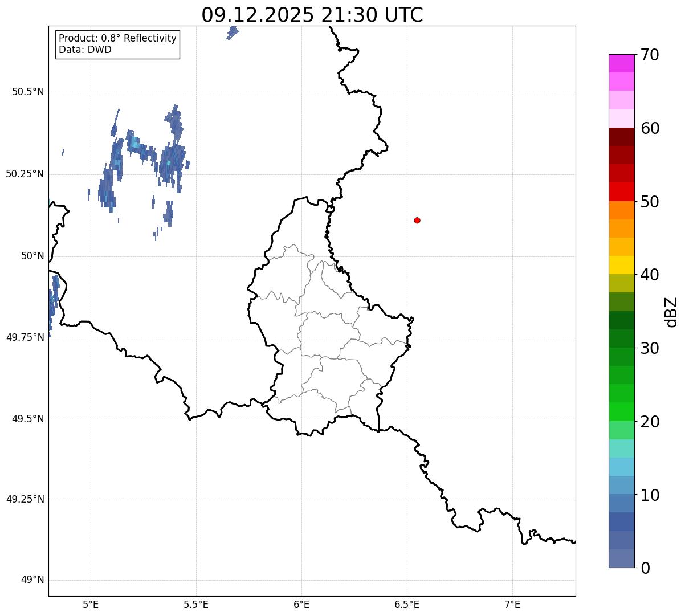Pick the palest pink colorbar segment above 60
This screenshot has width=685, height=616.
621,119
